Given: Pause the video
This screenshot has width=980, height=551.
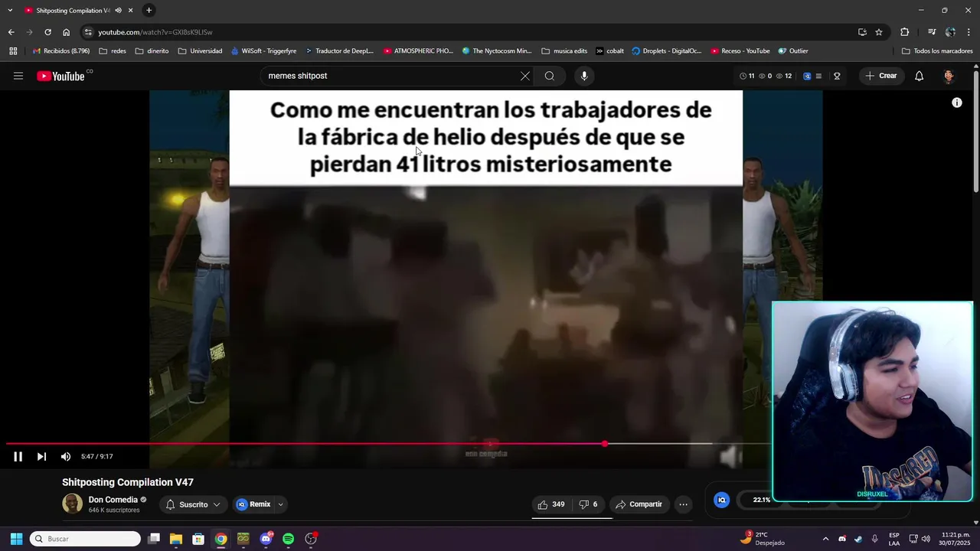Looking at the screenshot, I should tap(18, 457).
